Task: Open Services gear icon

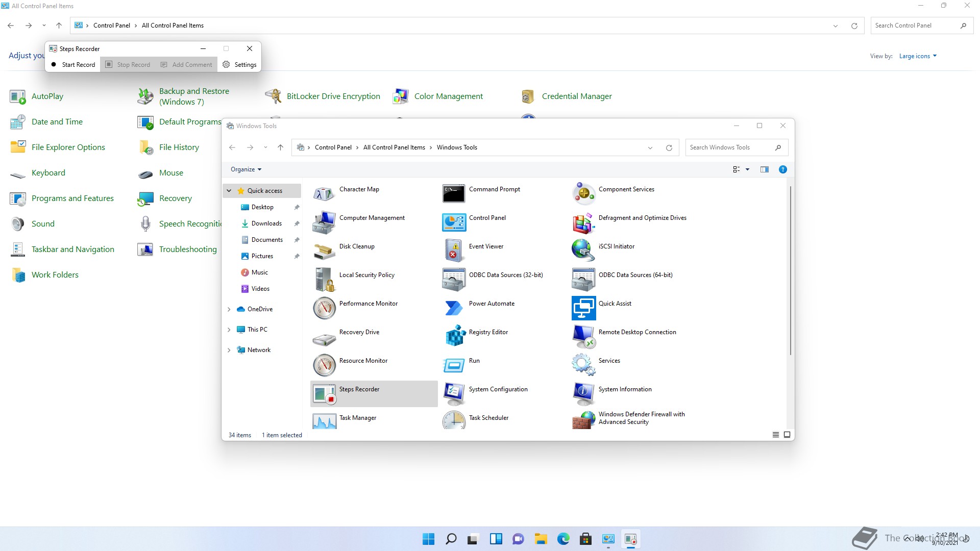Action: pyautogui.click(x=583, y=365)
